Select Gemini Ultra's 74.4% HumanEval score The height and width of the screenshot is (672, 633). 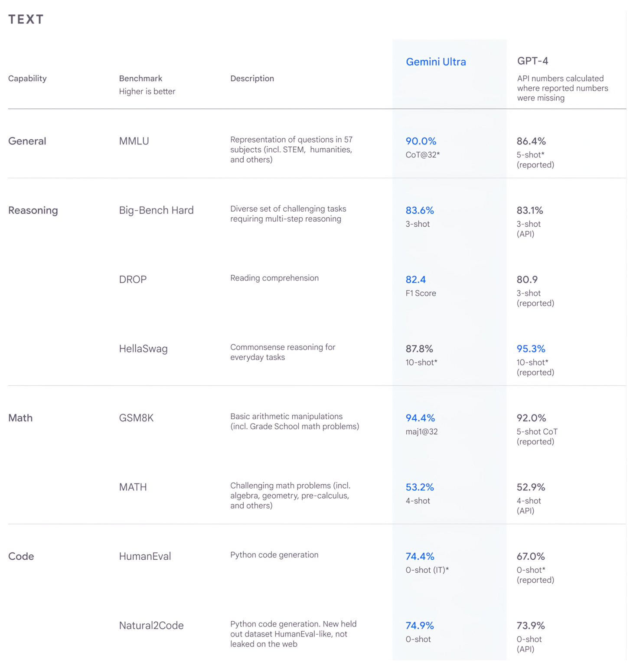click(420, 556)
